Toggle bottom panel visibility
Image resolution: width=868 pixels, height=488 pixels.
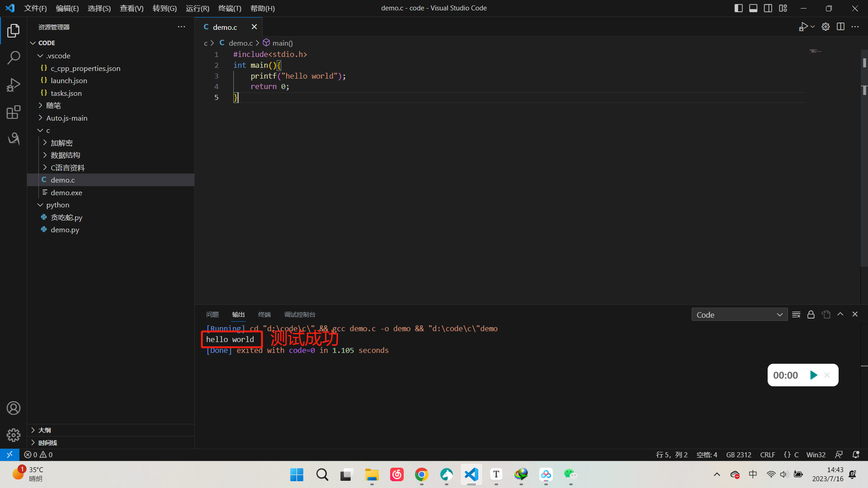coord(753,8)
